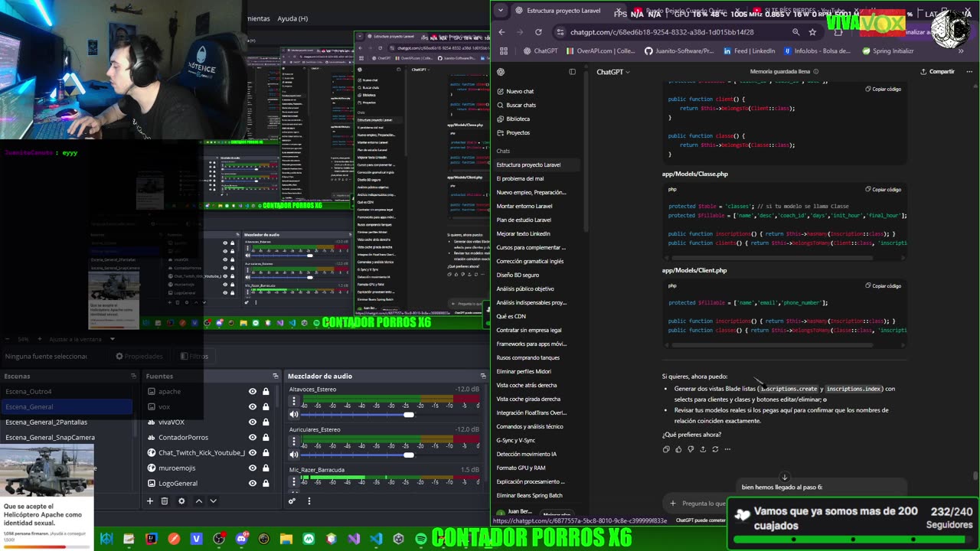Move the source up with arrow

click(198, 501)
